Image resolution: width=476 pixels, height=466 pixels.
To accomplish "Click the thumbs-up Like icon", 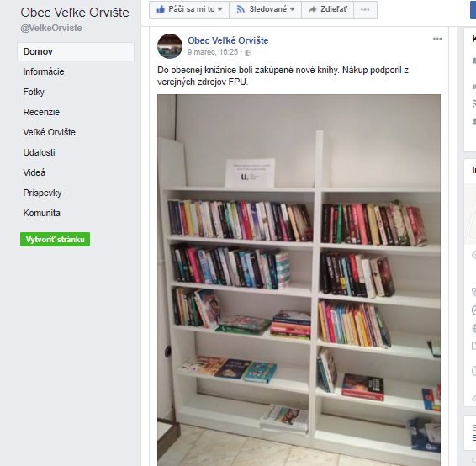I will pos(161,9).
